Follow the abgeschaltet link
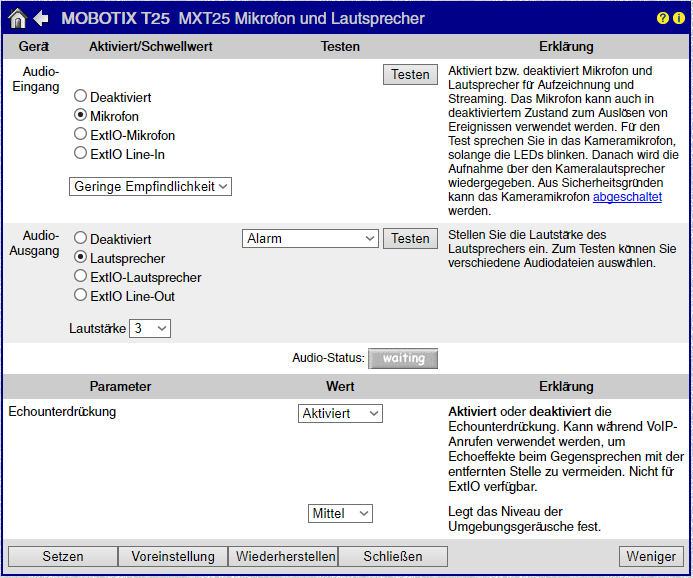 pyautogui.click(x=627, y=197)
